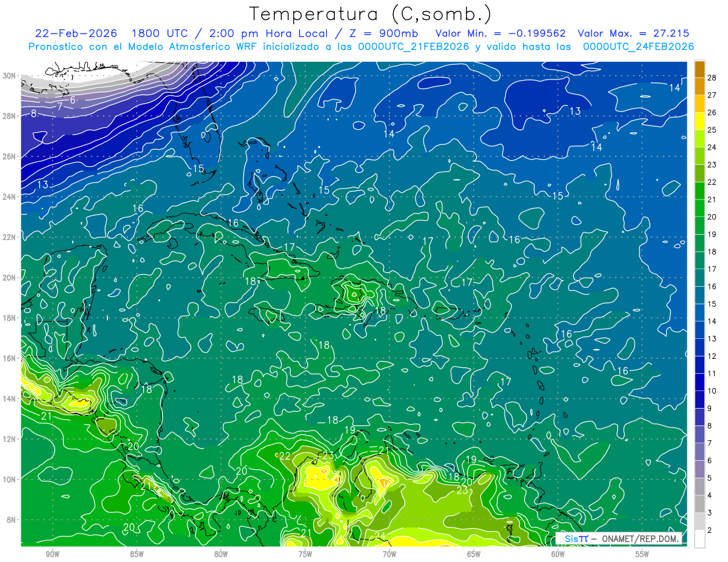Click the 55W longitude axis label
Screen dimensions: 728x562
pos(642,554)
